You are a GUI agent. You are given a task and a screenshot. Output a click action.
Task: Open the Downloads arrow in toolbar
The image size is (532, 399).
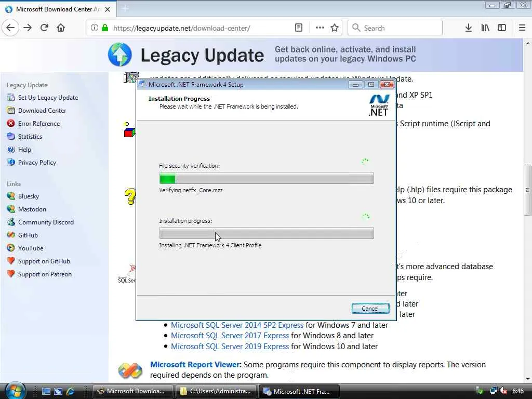[x=468, y=28]
